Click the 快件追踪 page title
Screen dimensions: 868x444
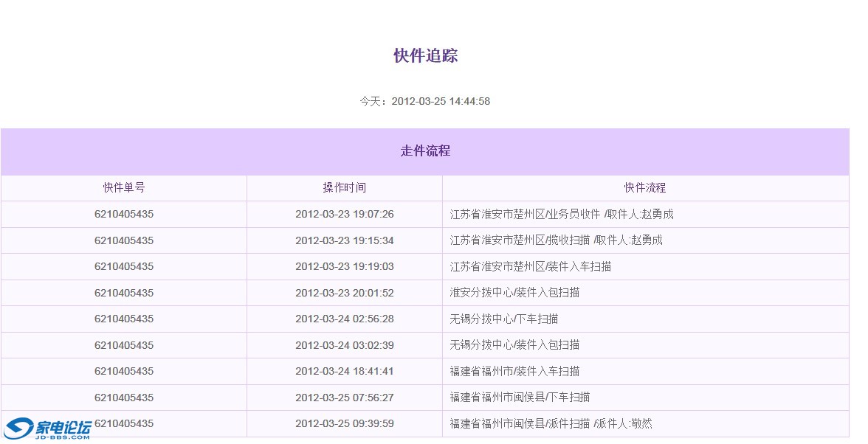424,56
